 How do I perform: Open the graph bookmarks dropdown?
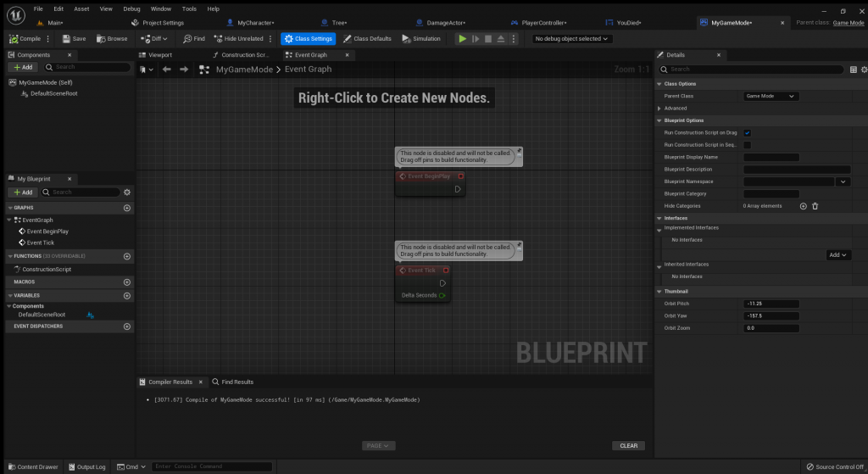pyautogui.click(x=147, y=70)
